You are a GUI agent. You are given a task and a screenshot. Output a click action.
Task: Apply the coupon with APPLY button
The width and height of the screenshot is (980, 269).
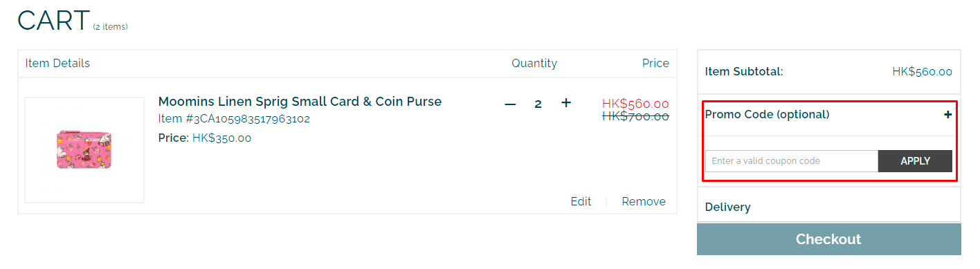coord(915,161)
